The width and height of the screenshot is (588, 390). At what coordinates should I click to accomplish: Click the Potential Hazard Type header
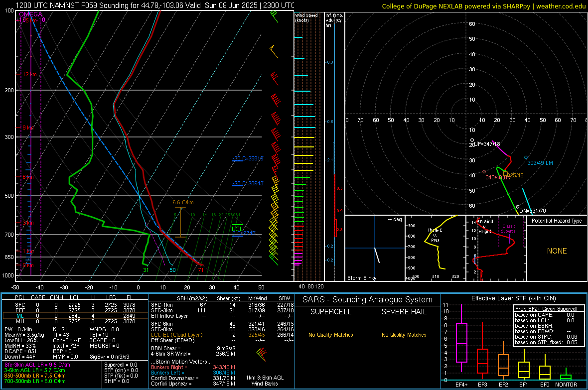[x=557, y=221]
